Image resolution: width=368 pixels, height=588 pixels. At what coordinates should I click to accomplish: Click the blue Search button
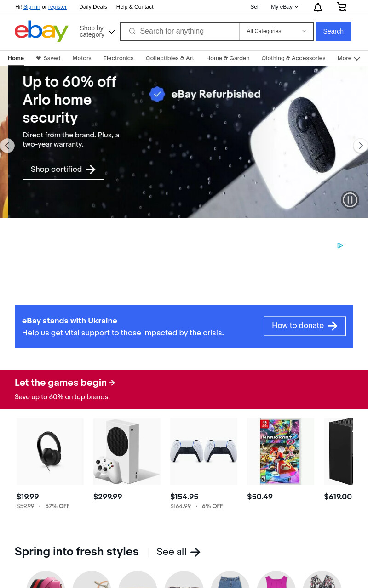pos(333,31)
